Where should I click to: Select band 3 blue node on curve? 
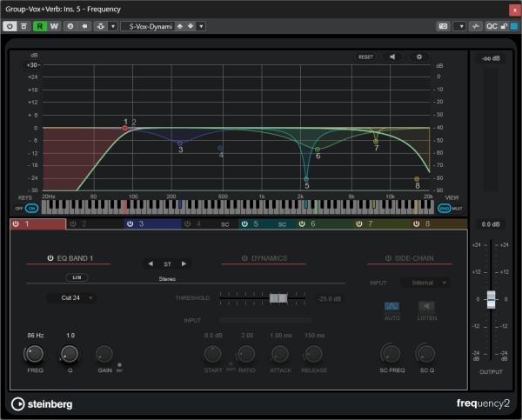[x=180, y=143]
